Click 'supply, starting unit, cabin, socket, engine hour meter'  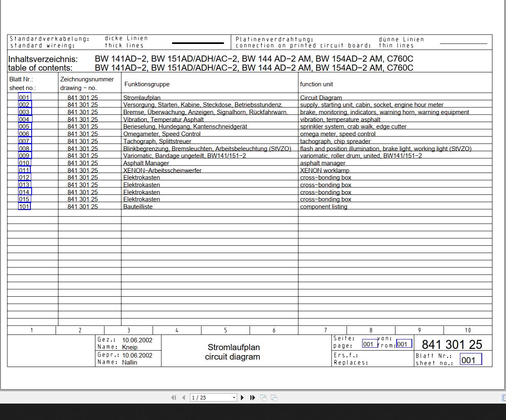(x=372, y=105)
